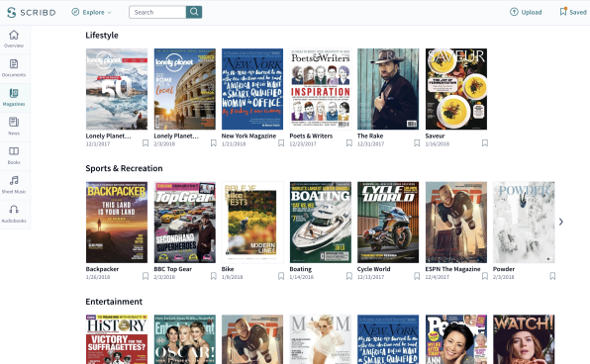This screenshot has width=590, height=364.
Task: Open Sheet Music in the sidebar
Action: [x=14, y=185]
